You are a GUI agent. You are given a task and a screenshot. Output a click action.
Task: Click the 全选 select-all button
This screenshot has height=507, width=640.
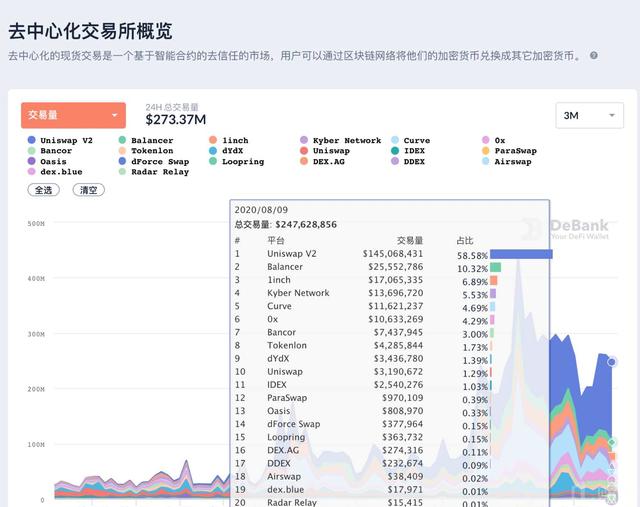coord(43,190)
